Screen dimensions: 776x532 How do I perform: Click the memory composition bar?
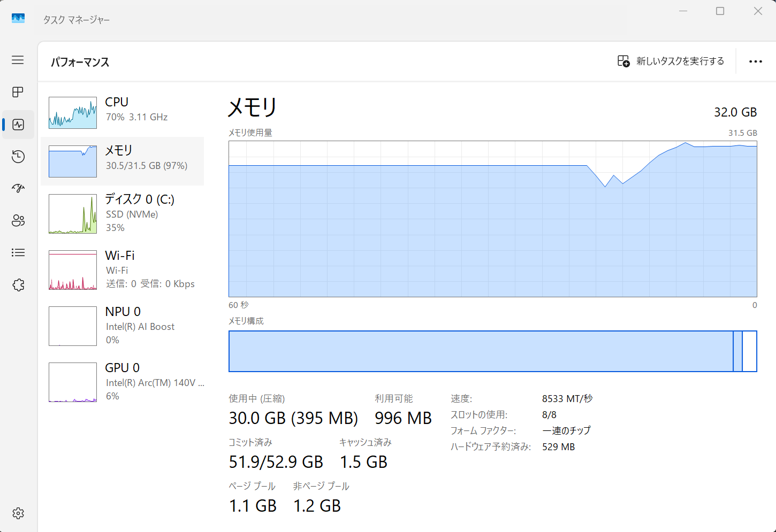click(x=493, y=351)
